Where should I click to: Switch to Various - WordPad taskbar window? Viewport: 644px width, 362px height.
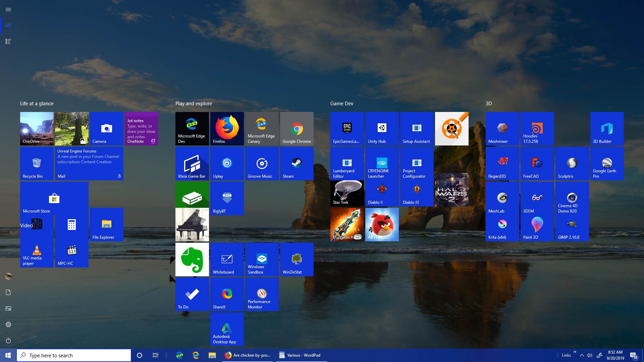click(x=301, y=355)
